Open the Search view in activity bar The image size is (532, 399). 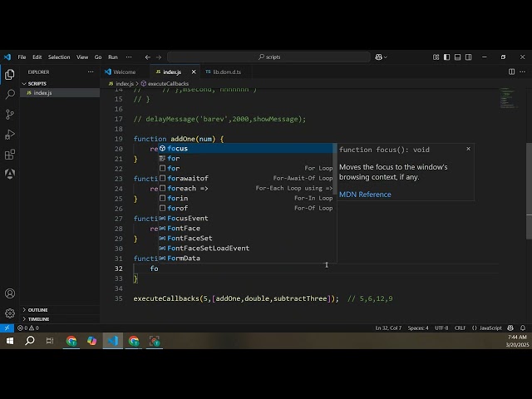point(10,94)
